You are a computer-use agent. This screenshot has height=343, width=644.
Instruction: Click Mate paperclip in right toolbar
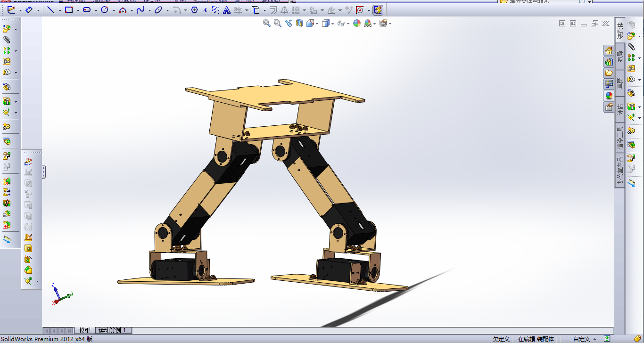tap(631, 47)
